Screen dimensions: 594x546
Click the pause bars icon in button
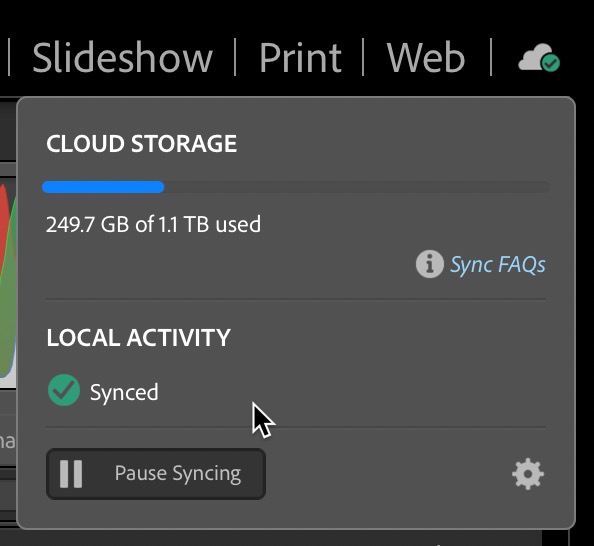coord(71,474)
